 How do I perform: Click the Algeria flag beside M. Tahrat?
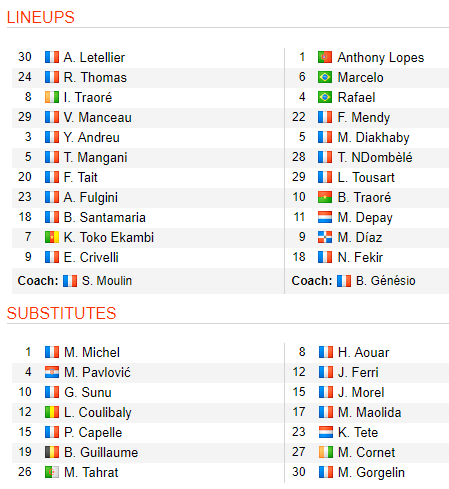point(52,472)
